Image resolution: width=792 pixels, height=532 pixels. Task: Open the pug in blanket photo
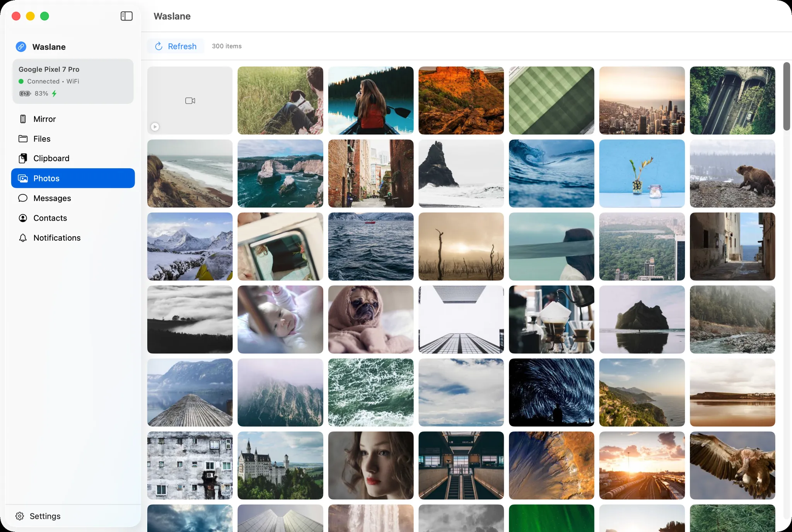pos(371,319)
